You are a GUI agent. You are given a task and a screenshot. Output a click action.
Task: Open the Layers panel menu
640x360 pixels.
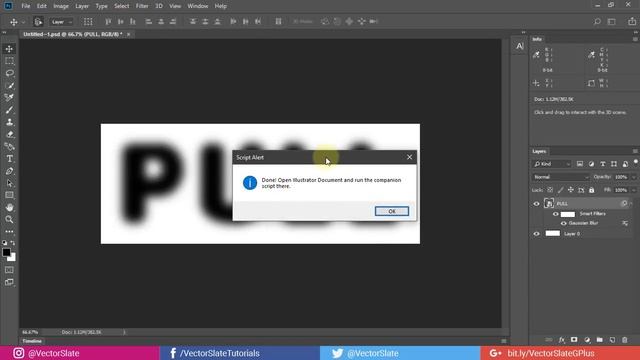[635, 151]
